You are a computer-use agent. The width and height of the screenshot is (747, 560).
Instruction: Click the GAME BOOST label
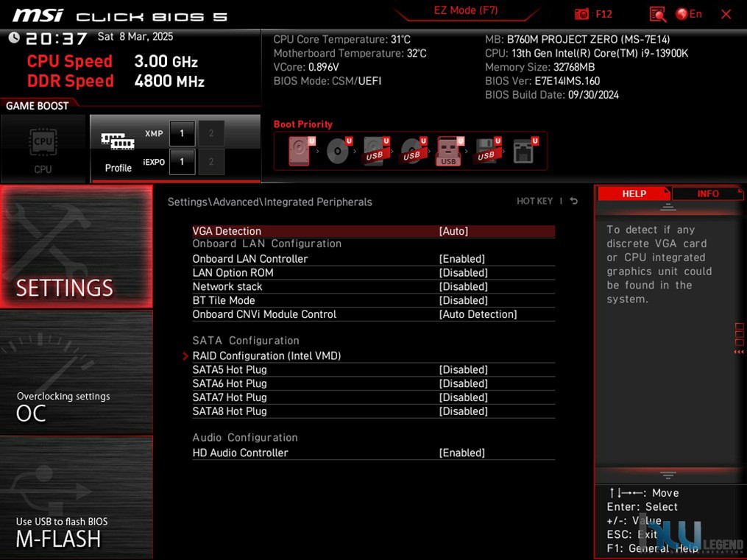(37, 106)
